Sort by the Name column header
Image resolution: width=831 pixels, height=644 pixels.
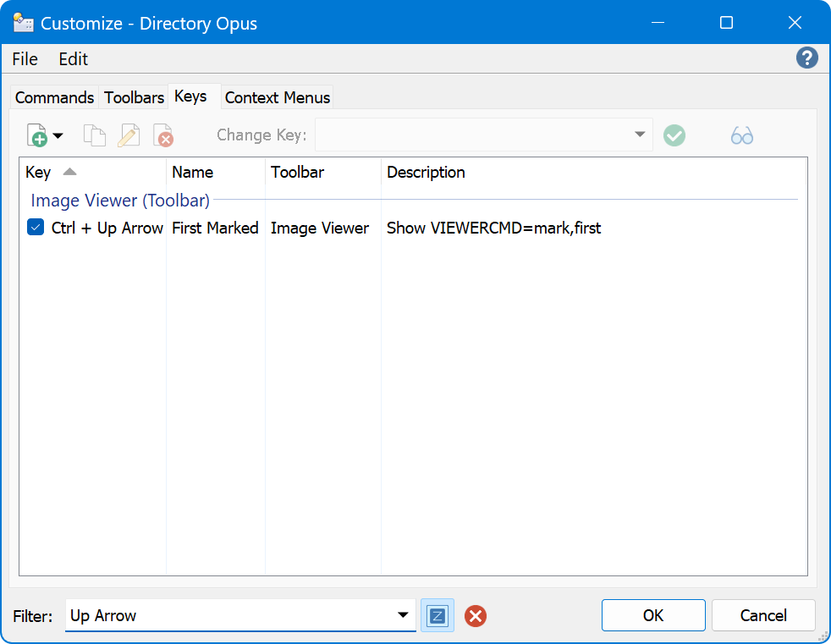[217, 173]
